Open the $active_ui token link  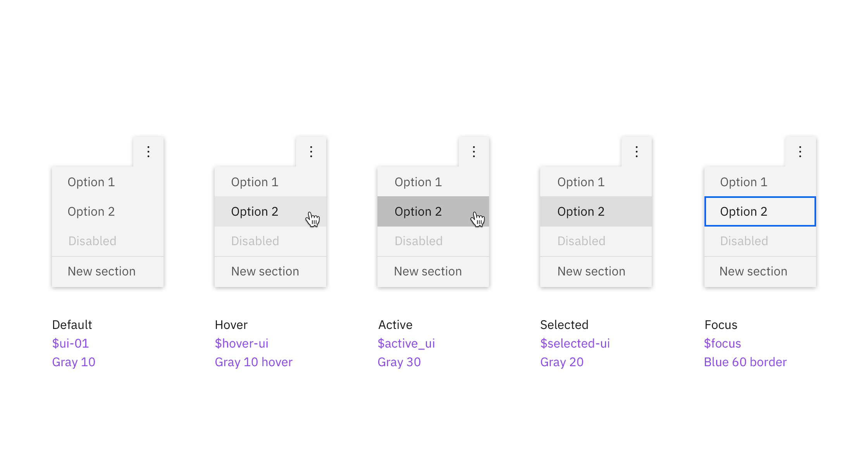pos(406,343)
